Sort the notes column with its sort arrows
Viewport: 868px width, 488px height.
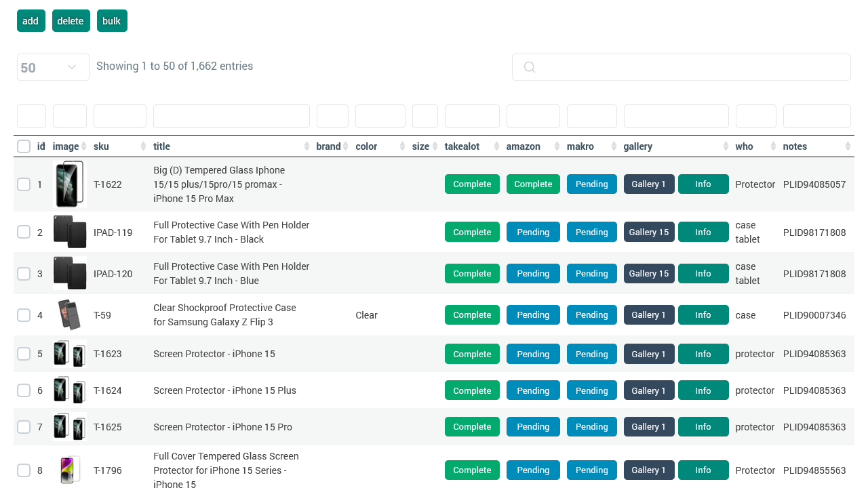click(x=848, y=146)
